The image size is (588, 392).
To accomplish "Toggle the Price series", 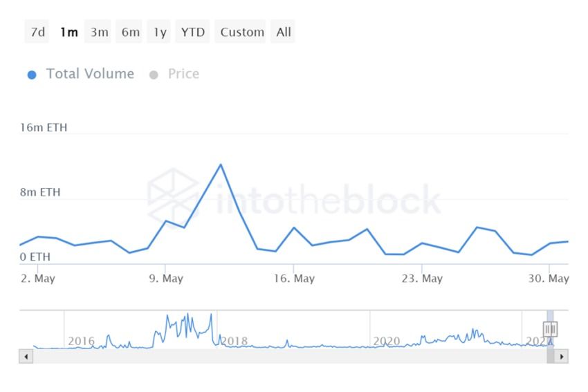I will click(183, 74).
